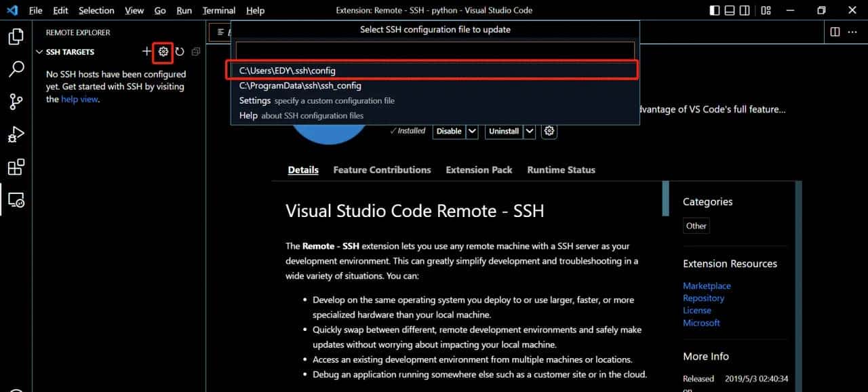Open the Terminal menu

coord(218,10)
